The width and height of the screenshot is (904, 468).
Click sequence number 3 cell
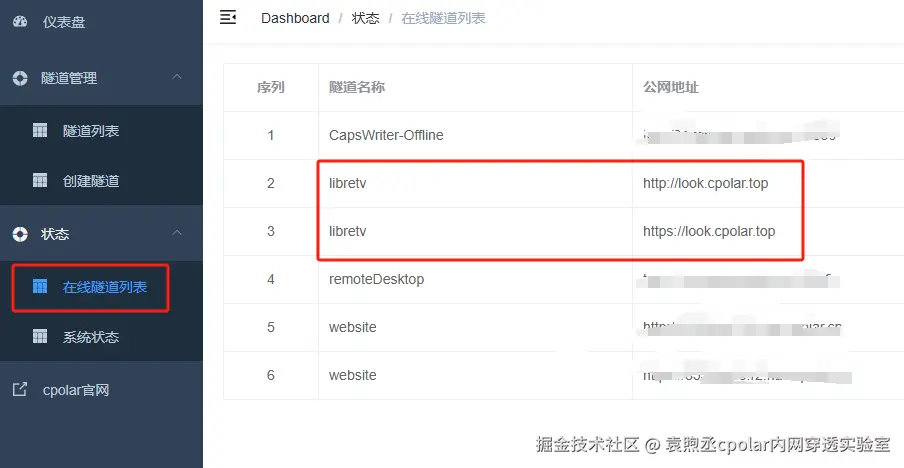tap(270, 231)
